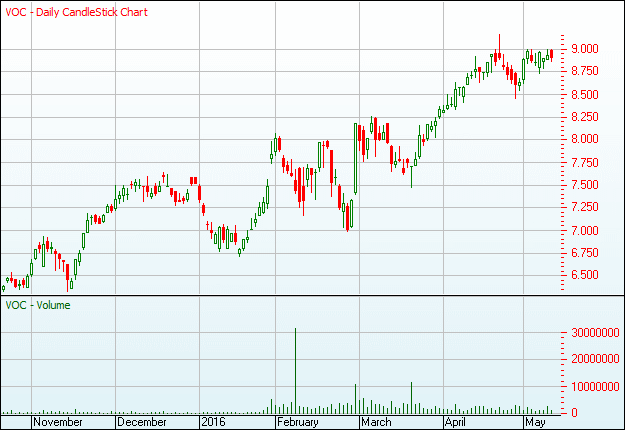
Task: Click the 'VOC - Volume' panel label
Action: (x=38, y=305)
